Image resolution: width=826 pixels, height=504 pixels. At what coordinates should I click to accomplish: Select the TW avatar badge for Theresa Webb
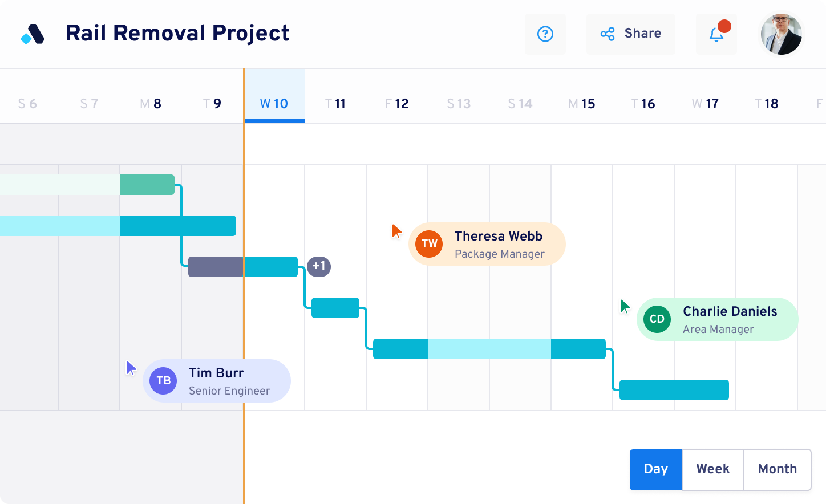(428, 244)
